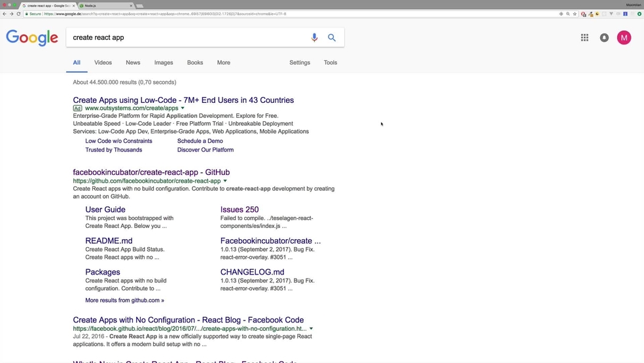Expand the dropdown arrow beside outsystems.com URL
This screenshot has width=644, height=363.
[x=183, y=108]
